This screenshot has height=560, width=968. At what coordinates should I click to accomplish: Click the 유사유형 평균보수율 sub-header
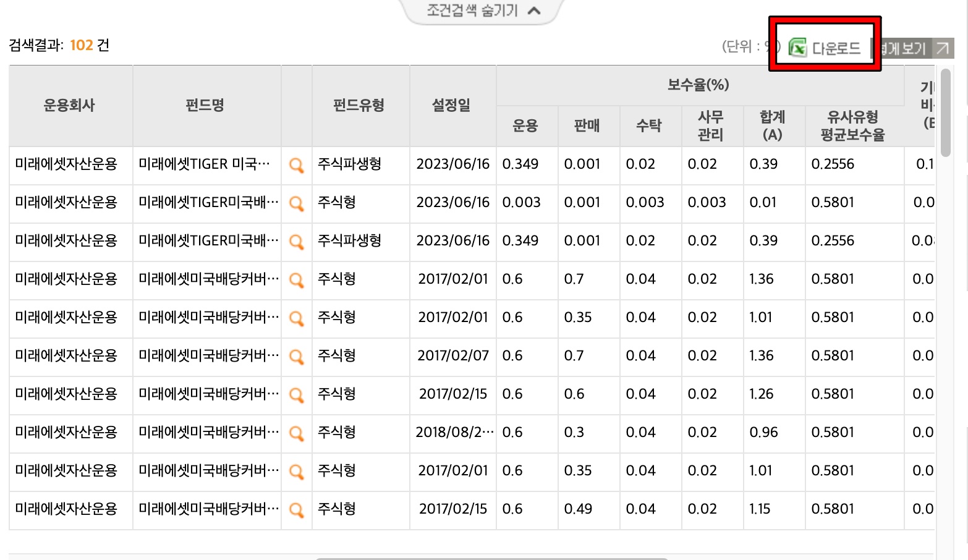[x=854, y=126]
